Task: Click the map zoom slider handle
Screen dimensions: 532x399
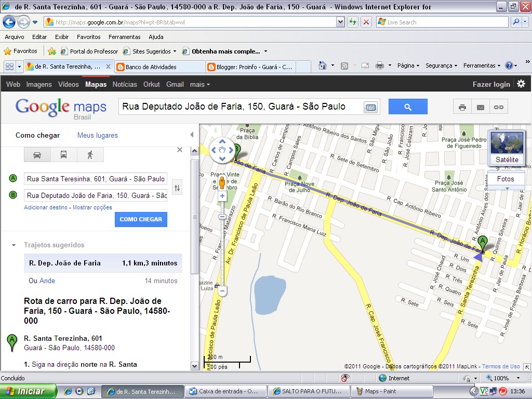Action: click(222, 217)
